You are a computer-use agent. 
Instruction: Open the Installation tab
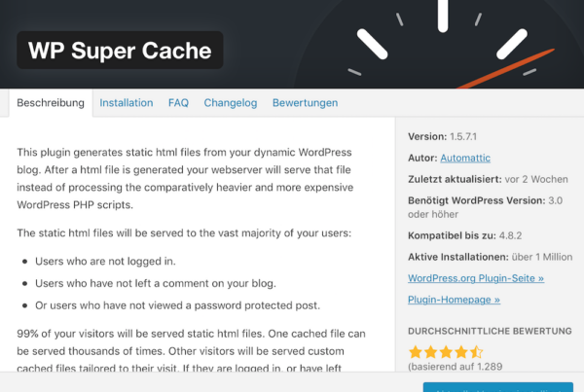pyautogui.click(x=127, y=102)
